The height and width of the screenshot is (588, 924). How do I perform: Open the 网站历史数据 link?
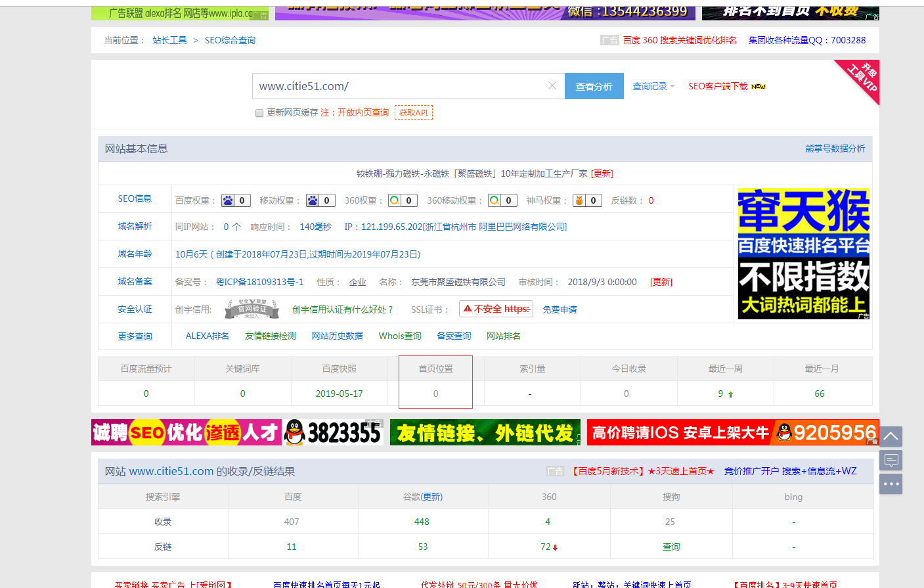point(338,336)
